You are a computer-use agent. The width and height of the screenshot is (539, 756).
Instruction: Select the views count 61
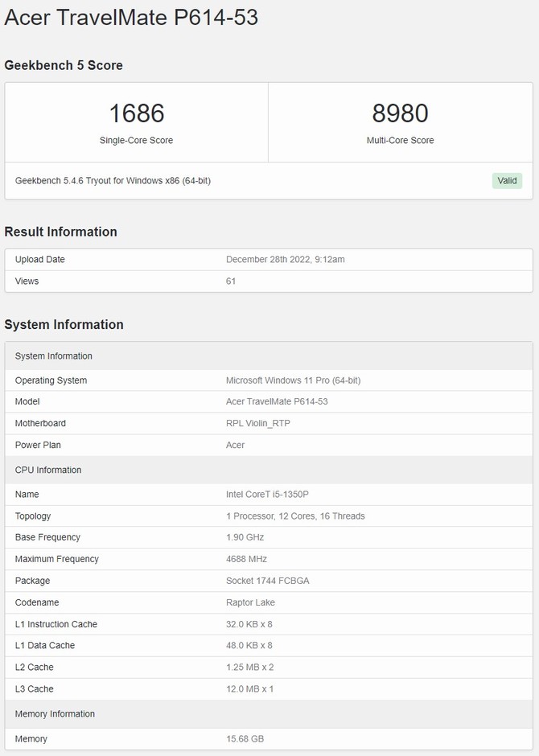click(231, 281)
